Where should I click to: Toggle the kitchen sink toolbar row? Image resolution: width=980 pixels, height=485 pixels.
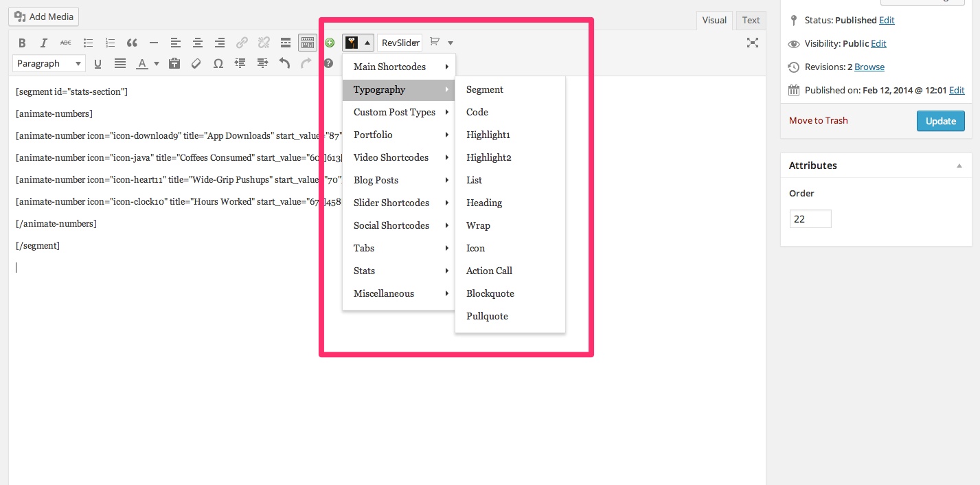[x=308, y=43]
